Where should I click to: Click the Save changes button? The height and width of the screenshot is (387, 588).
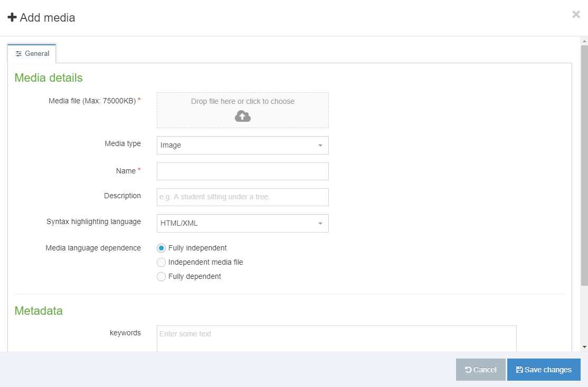pyautogui.click(x=544, y=370)
